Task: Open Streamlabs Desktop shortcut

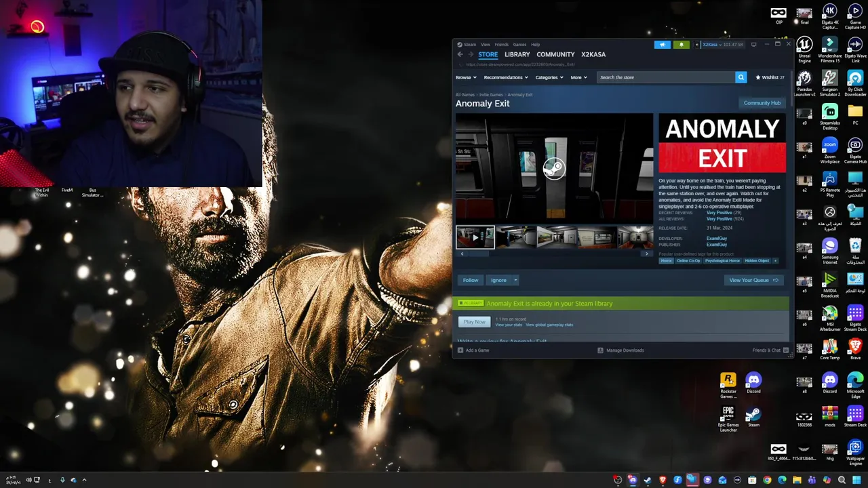Action: 829,117
